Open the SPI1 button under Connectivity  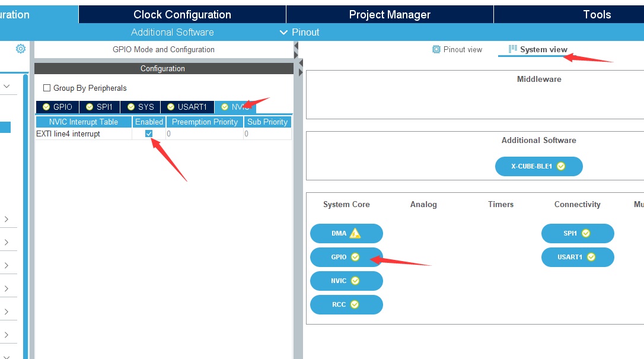pyautogui.click(x=578, y=233)
